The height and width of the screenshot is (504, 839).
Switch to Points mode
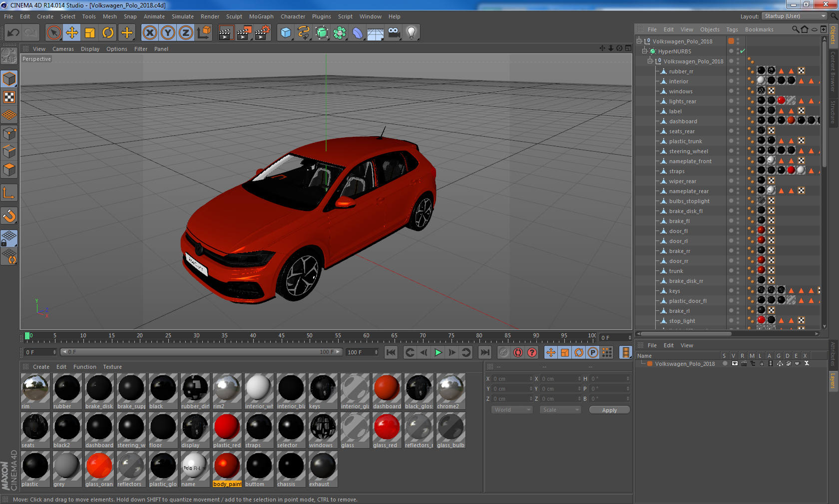click(x=9, y=134)
